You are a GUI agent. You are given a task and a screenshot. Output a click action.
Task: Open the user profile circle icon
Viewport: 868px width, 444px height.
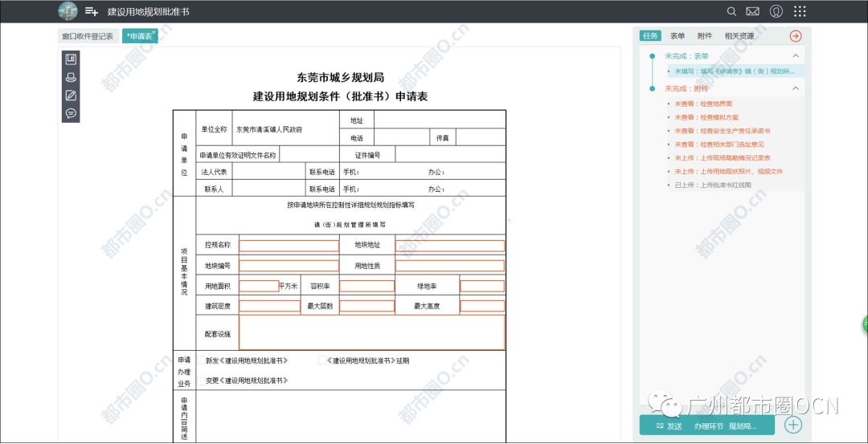point(776,11)
